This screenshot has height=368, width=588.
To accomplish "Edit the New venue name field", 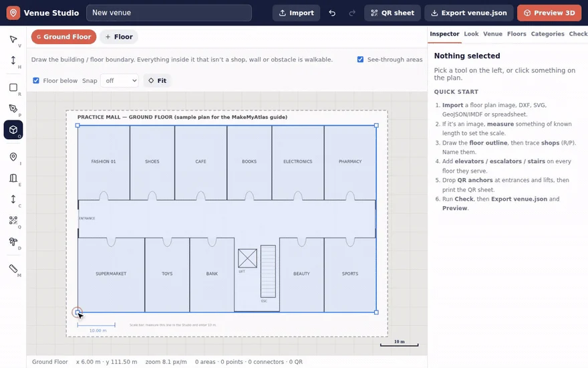I will [169, 13].
